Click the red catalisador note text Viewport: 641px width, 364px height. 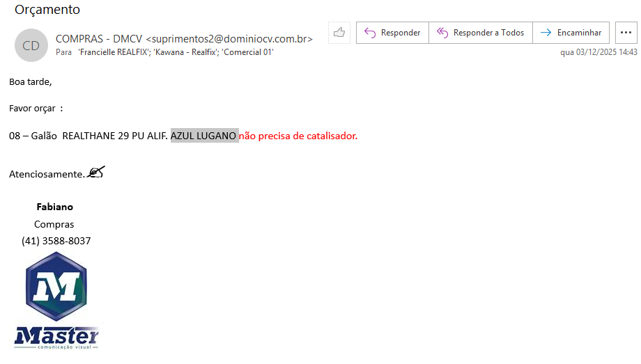(x=298, y=136)
